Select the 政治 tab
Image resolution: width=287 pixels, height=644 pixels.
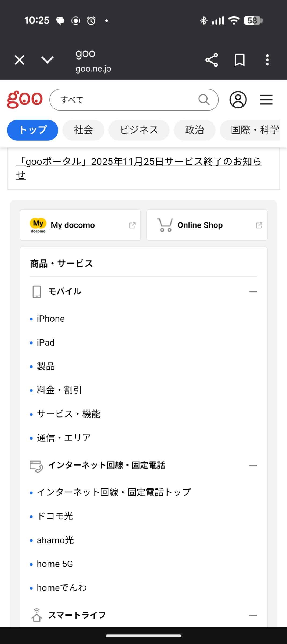pos(194,130)
